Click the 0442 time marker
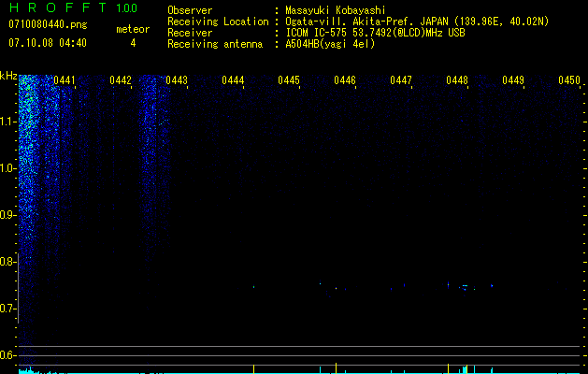Screen dimensions: 588x374 (121, 80)
